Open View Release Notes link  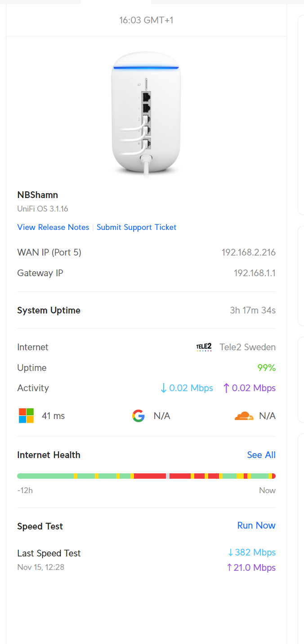tap(53, 227)
